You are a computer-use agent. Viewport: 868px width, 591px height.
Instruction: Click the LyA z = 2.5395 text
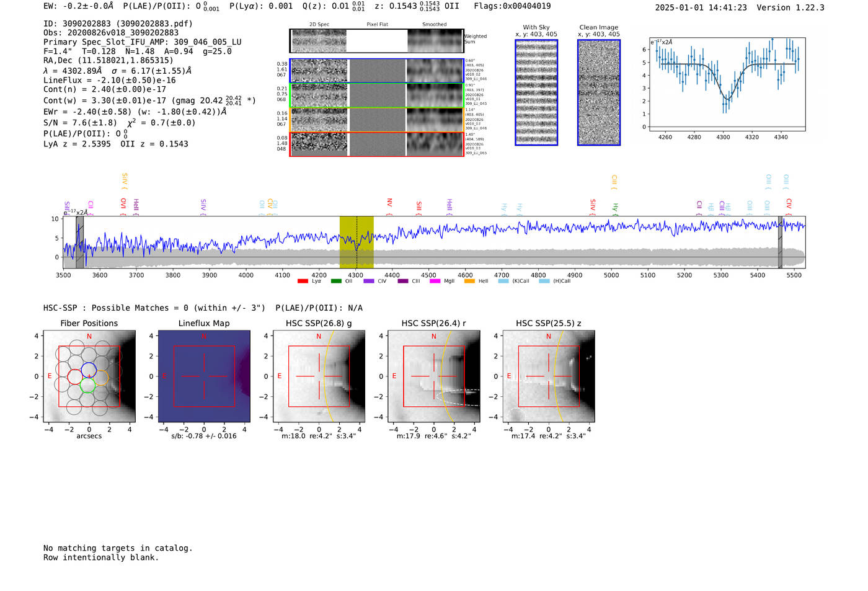tap(77, 144)
